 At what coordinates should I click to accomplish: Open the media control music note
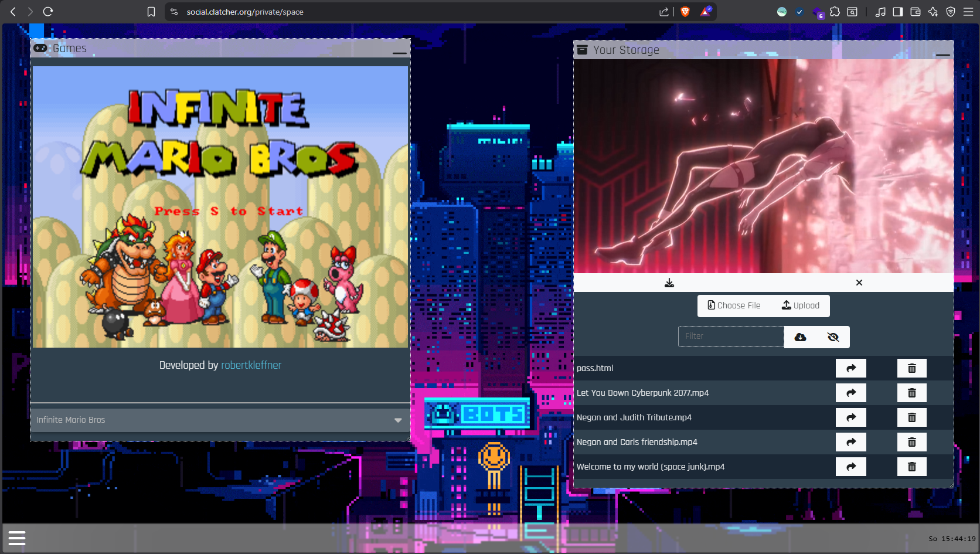[x=880, y=12]
